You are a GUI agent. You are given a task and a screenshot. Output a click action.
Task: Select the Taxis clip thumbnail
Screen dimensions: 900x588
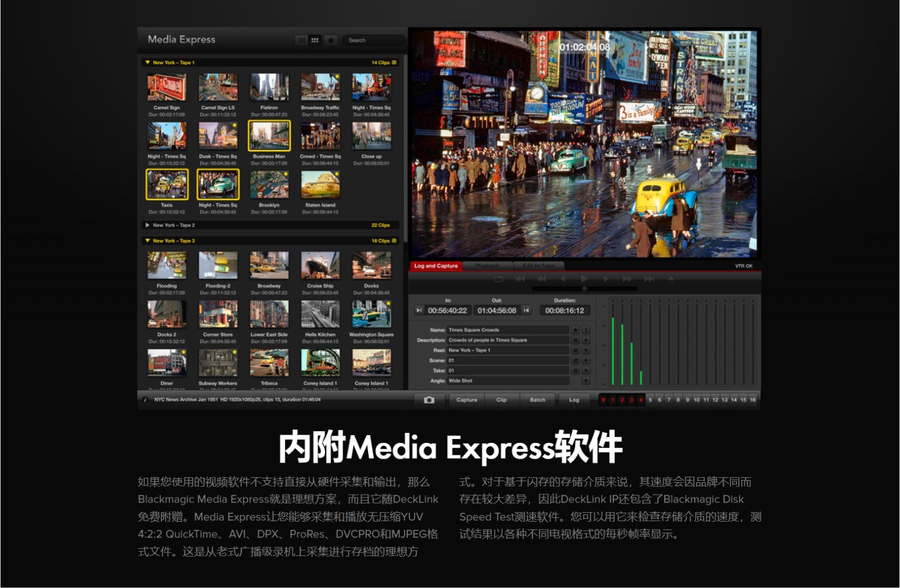click(x=166, y=184)
